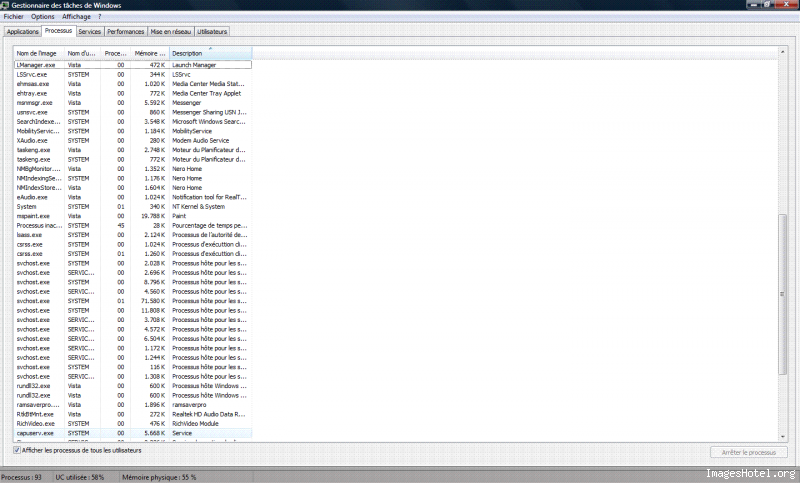Select the capuserv.exe process row

pyautogui.click(x=34, y=433)
